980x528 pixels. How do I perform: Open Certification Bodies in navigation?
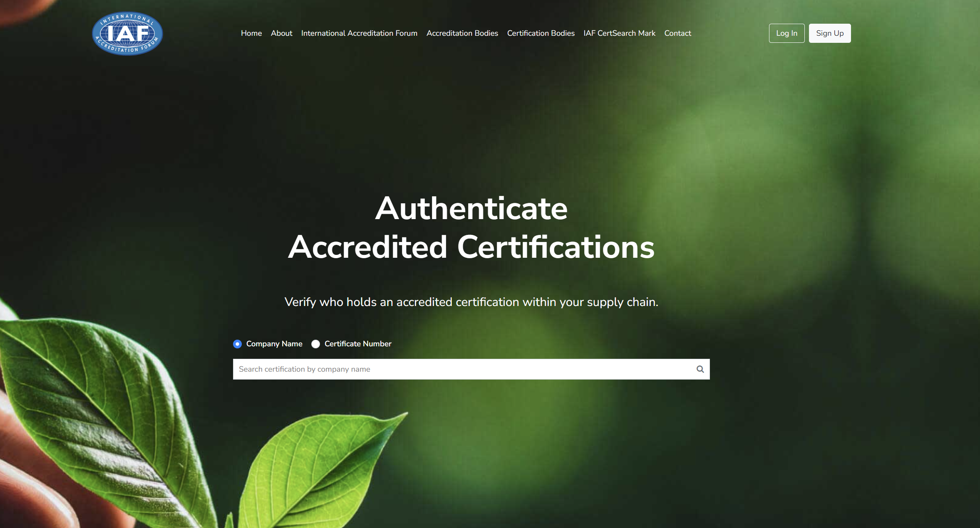[x=541, y=33]
